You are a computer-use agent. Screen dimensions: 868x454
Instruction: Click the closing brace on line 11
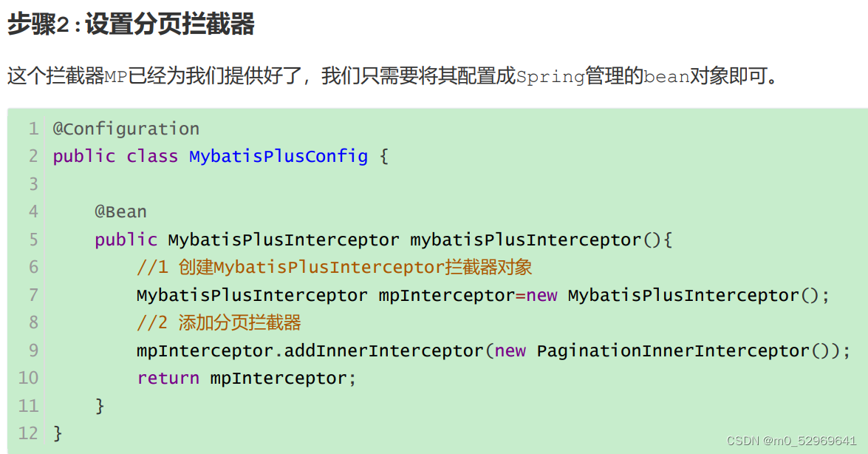[100, 406]
